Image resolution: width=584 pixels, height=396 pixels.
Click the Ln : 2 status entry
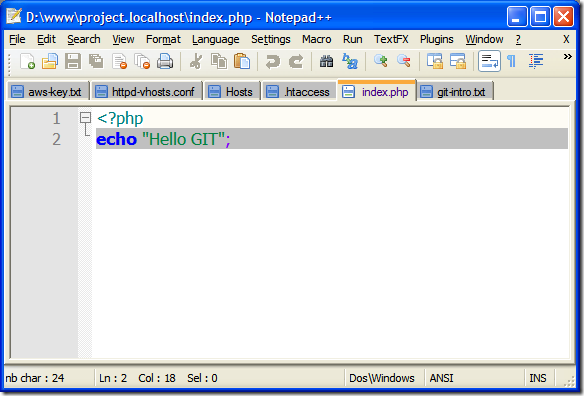coord(113,378)
